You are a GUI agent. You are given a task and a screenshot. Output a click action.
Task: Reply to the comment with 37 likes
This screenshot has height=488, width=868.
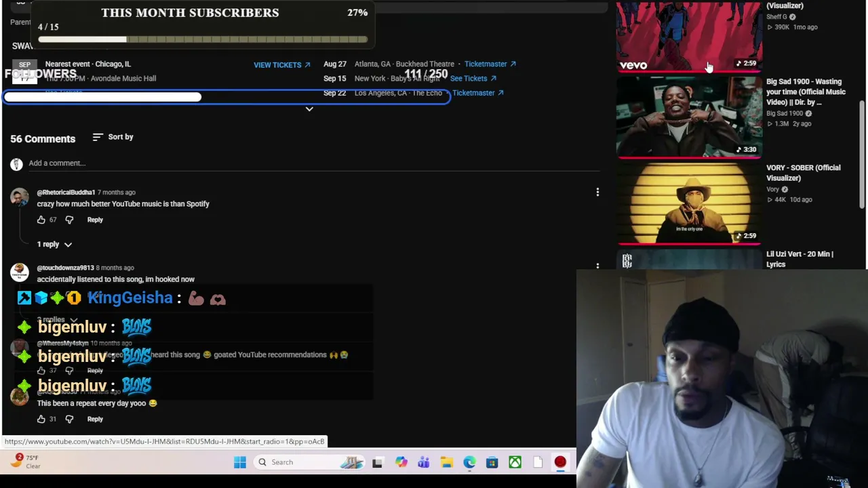[x=95, y=371]
